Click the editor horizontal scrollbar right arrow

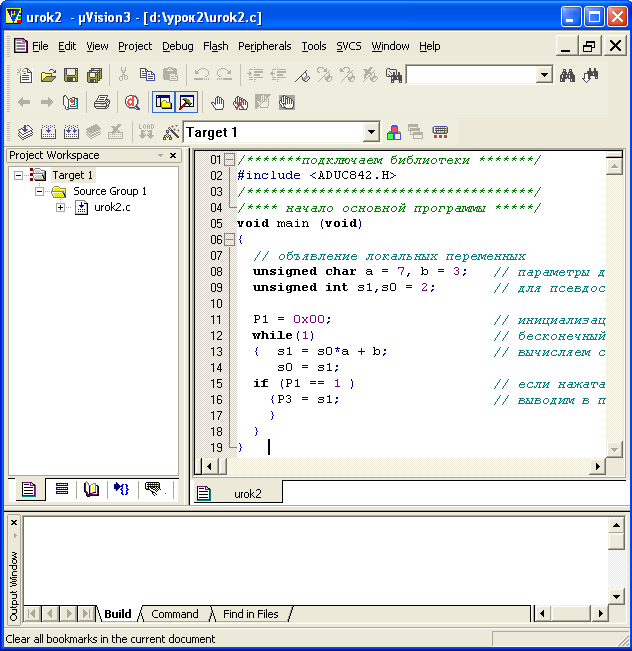[598, 466]
